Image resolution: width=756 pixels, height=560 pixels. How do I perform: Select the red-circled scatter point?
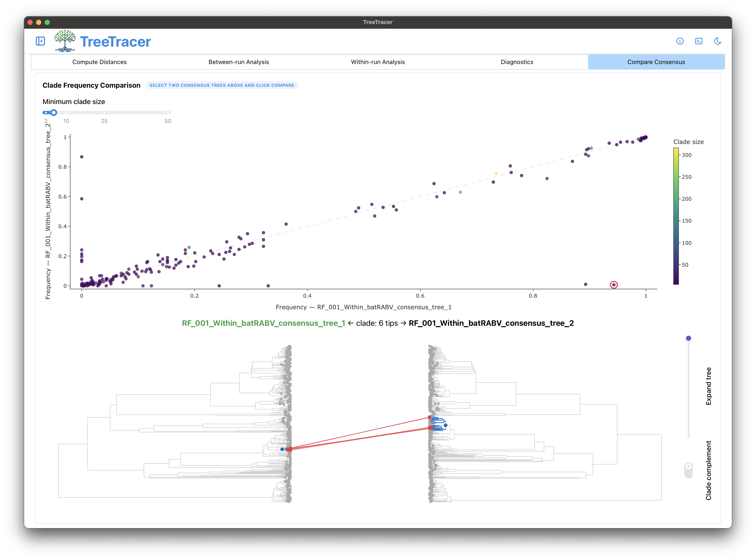pos(614,285)
